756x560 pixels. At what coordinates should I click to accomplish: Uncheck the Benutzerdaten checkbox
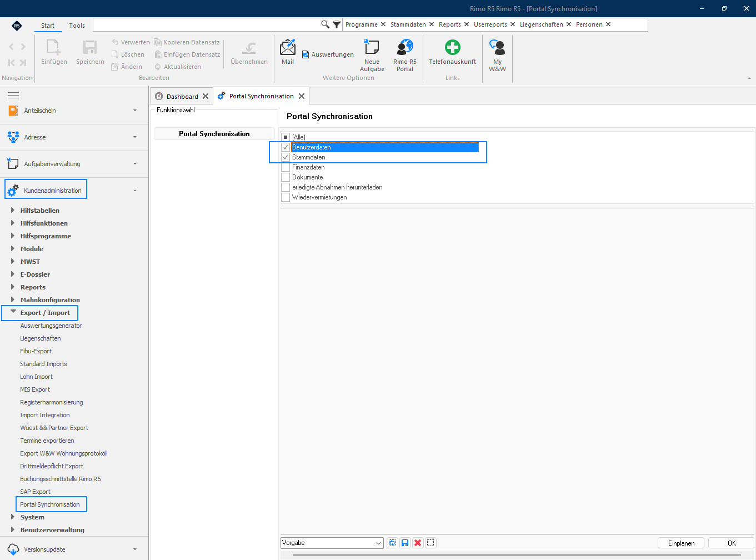tap(286, 147)
